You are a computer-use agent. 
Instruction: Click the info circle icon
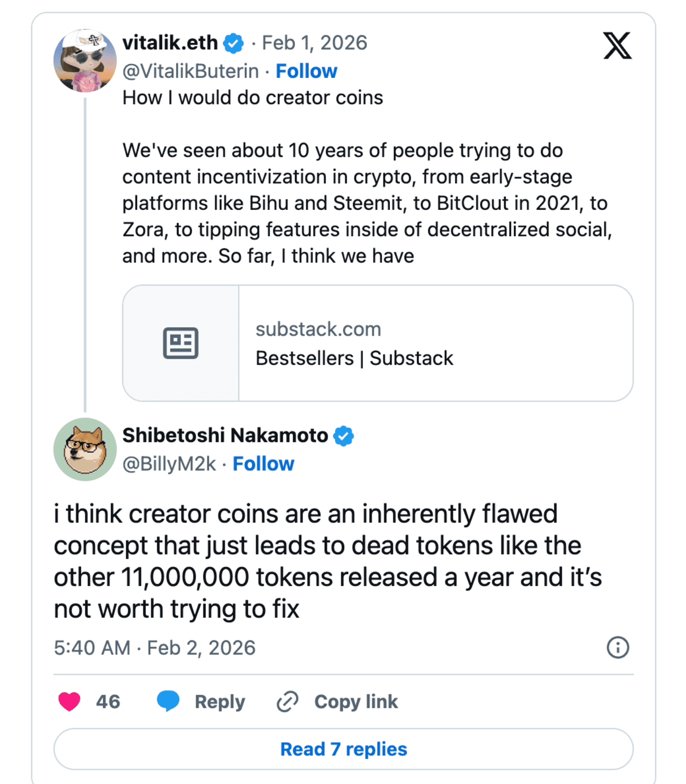pos(617,648)
